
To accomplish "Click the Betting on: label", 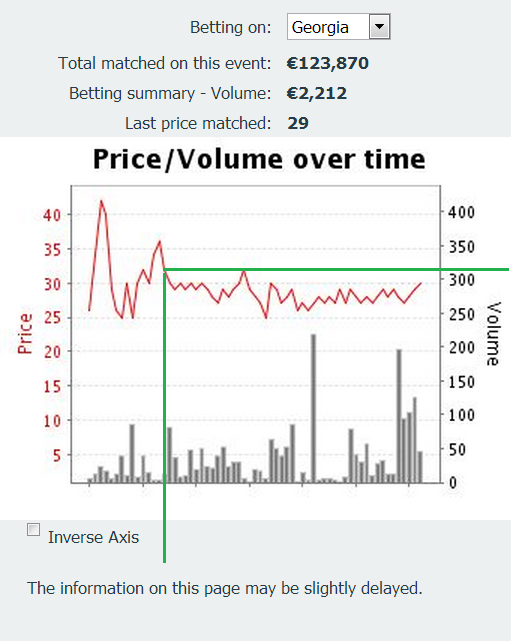I will [x=231, y=27].
